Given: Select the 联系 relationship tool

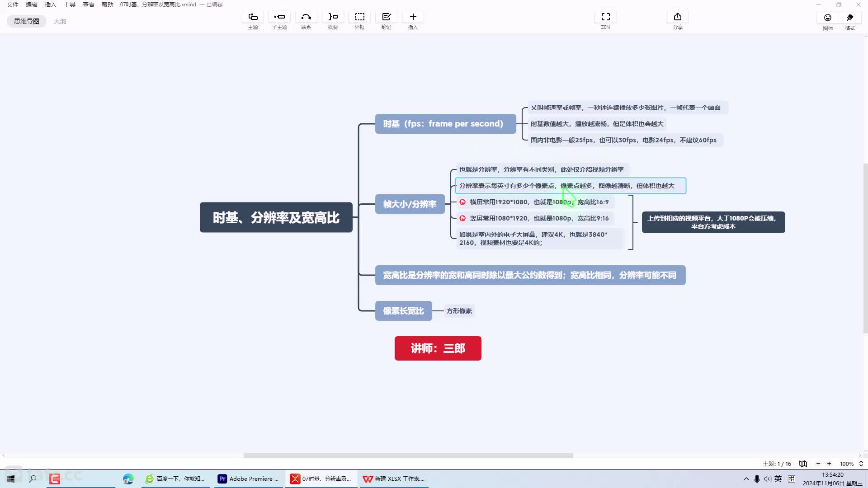Looking at the screenshot, I should pyautogui.click(x=306, y=17).
